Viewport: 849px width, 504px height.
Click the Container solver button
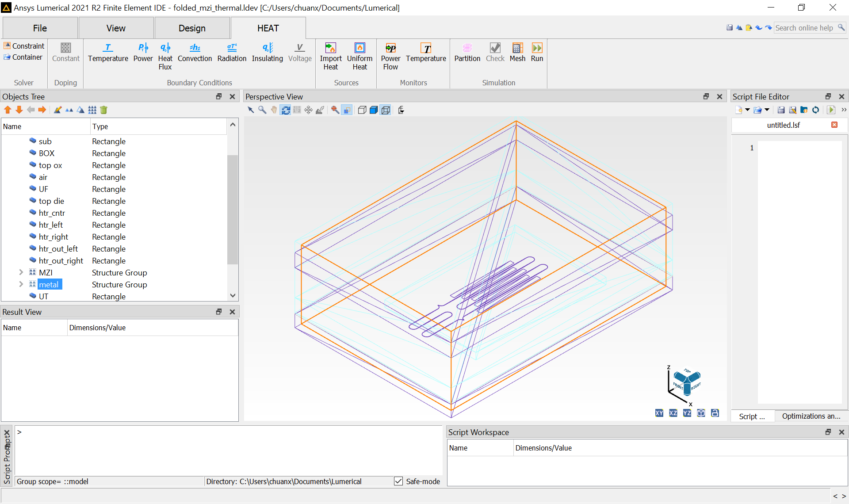pos(23,57)
